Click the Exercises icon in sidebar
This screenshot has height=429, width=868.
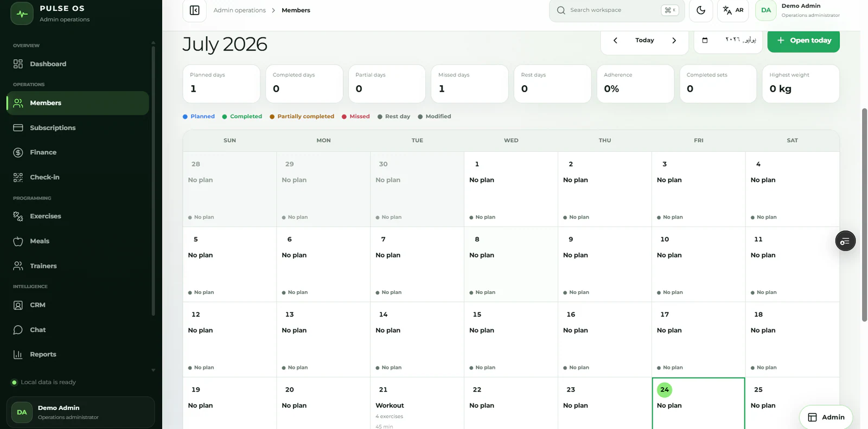pyautogui.click(x=18, y=216)
